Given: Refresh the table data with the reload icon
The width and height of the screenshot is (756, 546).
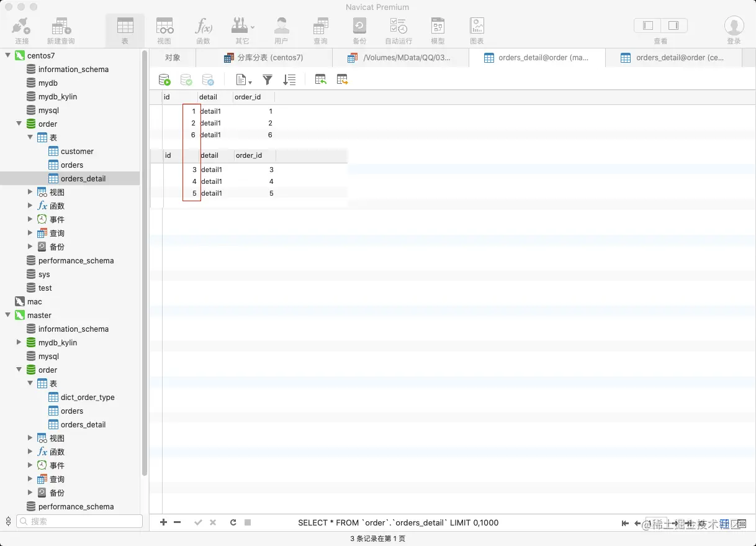Looking at the screenshot, I should pos(233,522).
